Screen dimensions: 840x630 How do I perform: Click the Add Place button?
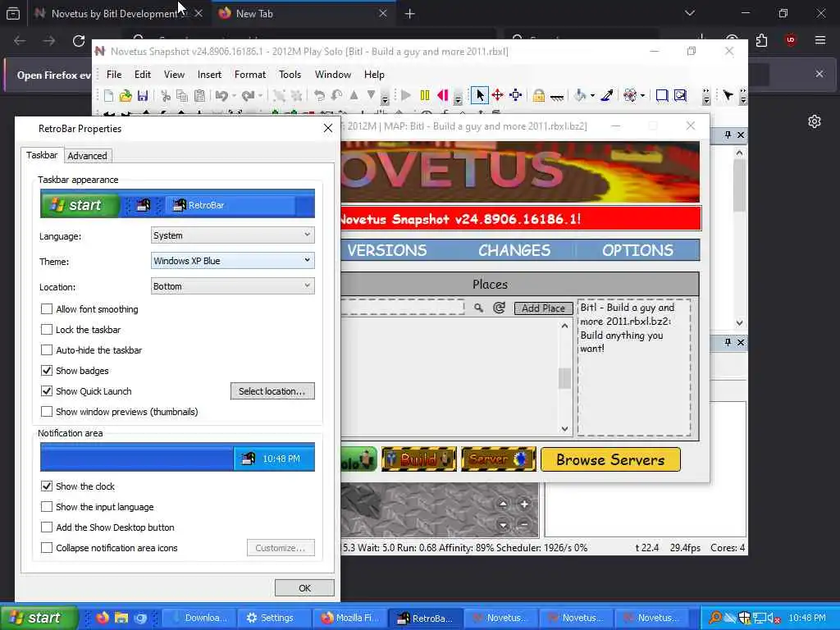543,308
